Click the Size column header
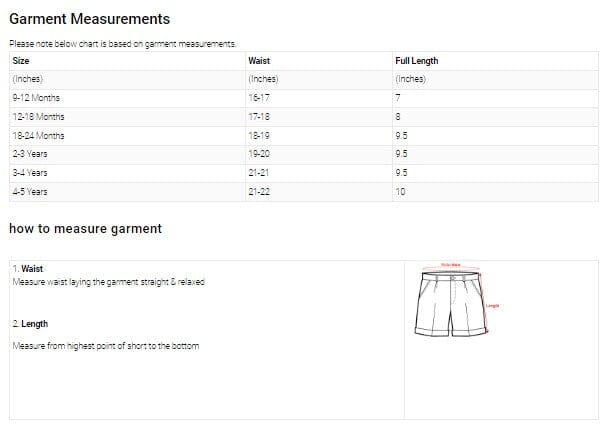This screenshot has width=606, height=432. 20,61
